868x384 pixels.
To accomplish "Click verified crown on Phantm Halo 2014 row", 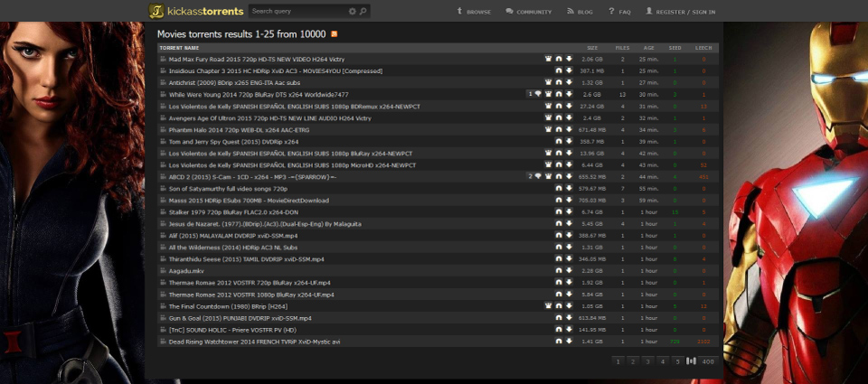I will point(549,129).
